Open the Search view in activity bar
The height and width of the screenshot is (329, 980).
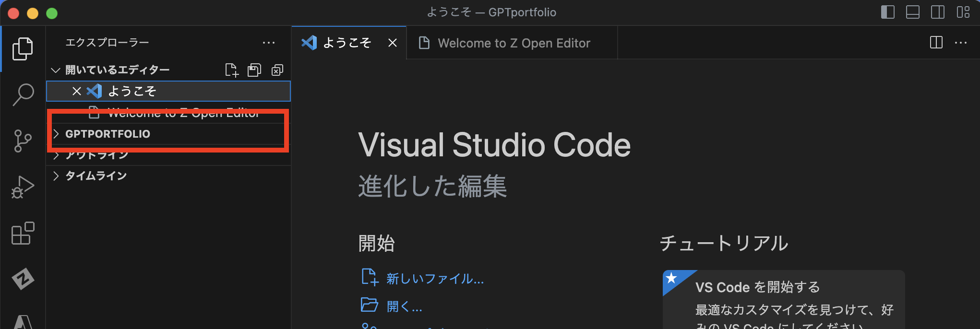[23, 94]
